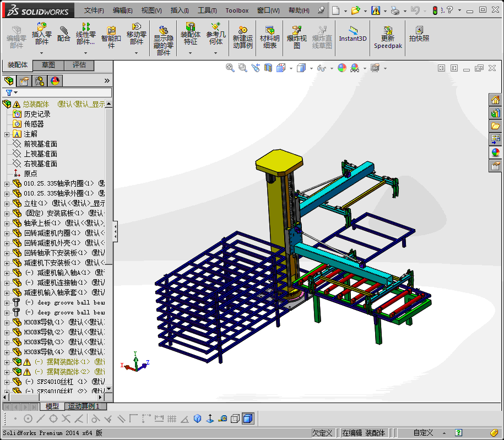Toggle the Instant3D tool
Image resolution: width=504 pixels, height=440 pixels.
point(353,34)
